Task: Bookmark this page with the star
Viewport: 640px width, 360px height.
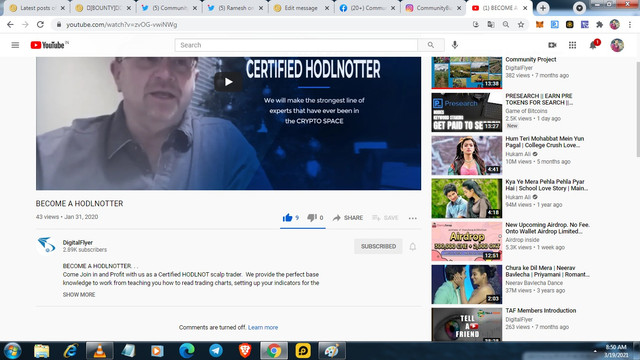Action: 521,24
